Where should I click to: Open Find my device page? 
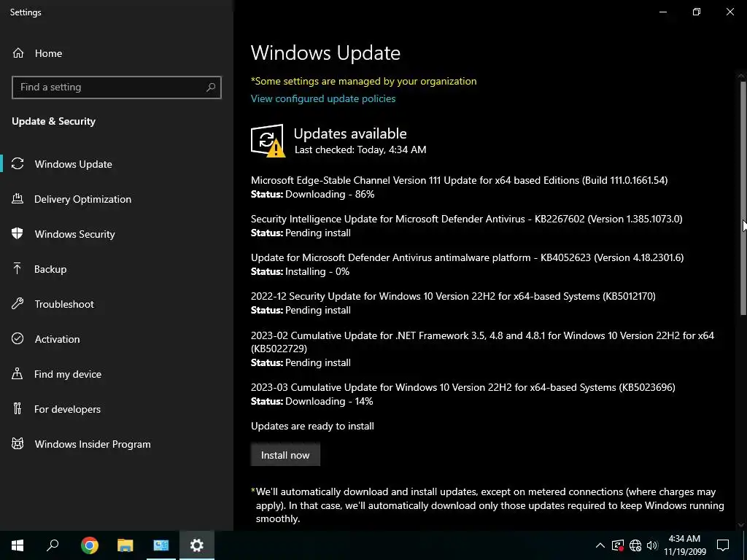tap(117, 374)
